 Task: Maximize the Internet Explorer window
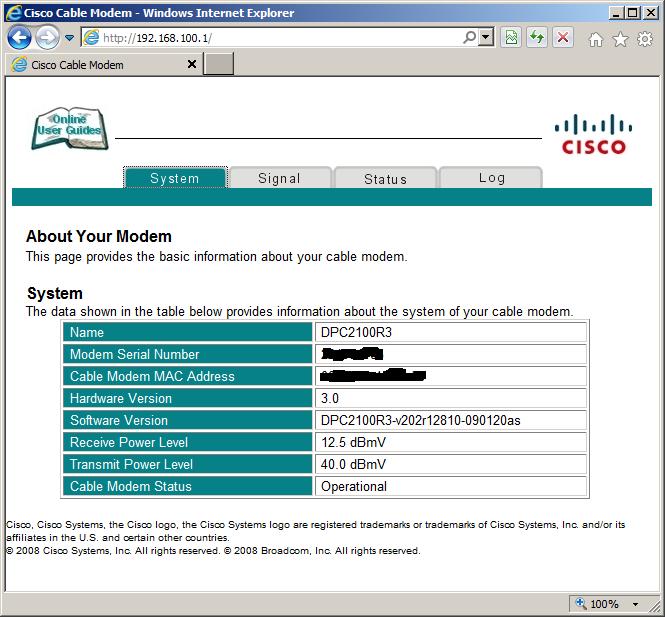[632, 13]
